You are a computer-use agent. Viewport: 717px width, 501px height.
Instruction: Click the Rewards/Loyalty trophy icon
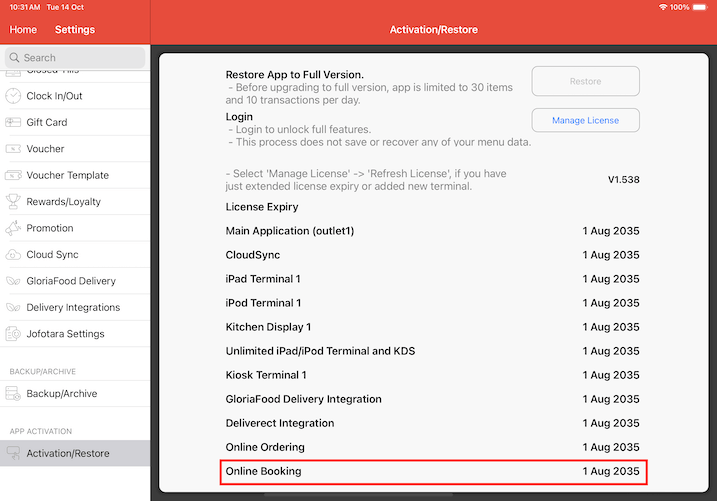point(13,202)
